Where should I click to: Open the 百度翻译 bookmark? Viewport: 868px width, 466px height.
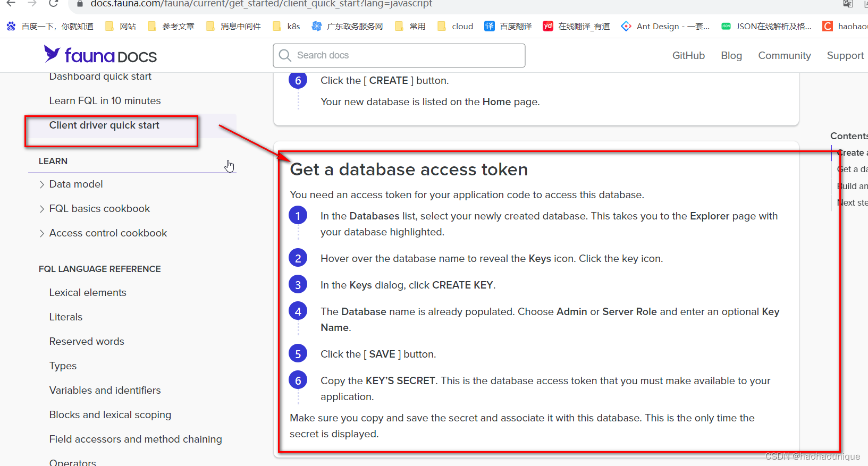click(x=508, y=26)
